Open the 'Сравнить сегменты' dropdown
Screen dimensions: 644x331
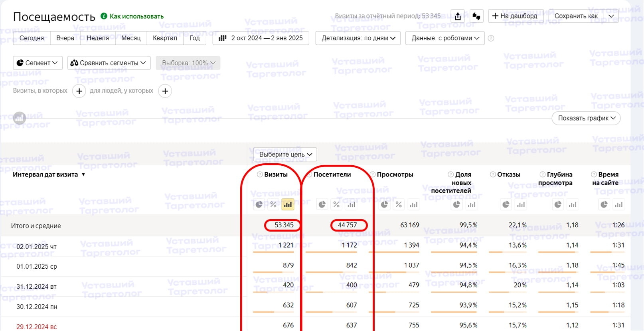tap(108, 63)
